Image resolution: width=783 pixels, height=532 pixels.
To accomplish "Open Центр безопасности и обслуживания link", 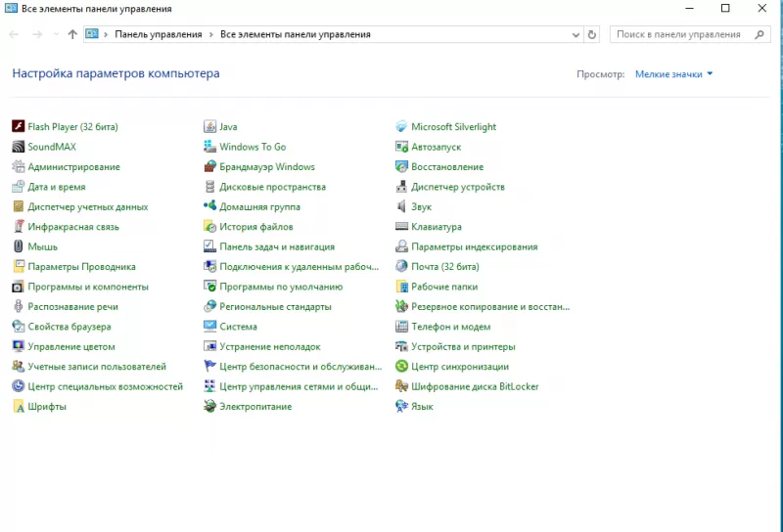I will [300, 367].
